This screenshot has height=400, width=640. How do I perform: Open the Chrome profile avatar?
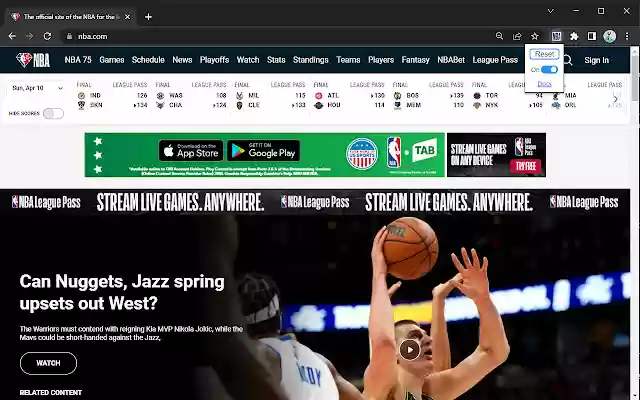click(x=609, y=36)
